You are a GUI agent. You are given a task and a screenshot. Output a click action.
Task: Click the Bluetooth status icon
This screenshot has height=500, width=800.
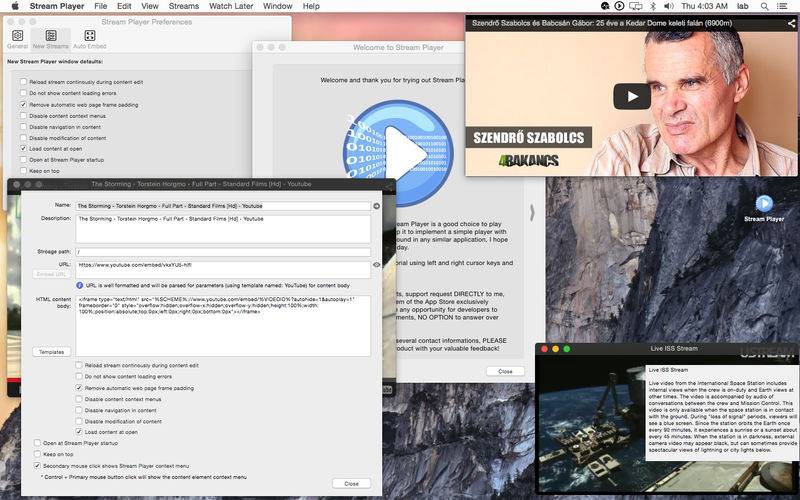pos(653,6)
